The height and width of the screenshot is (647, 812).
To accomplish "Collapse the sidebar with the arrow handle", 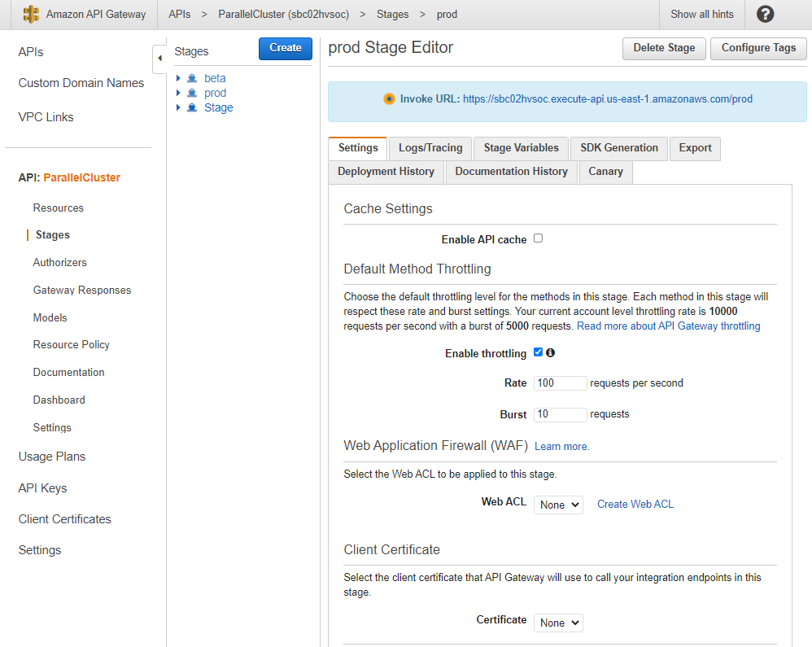I will [159, 58].
